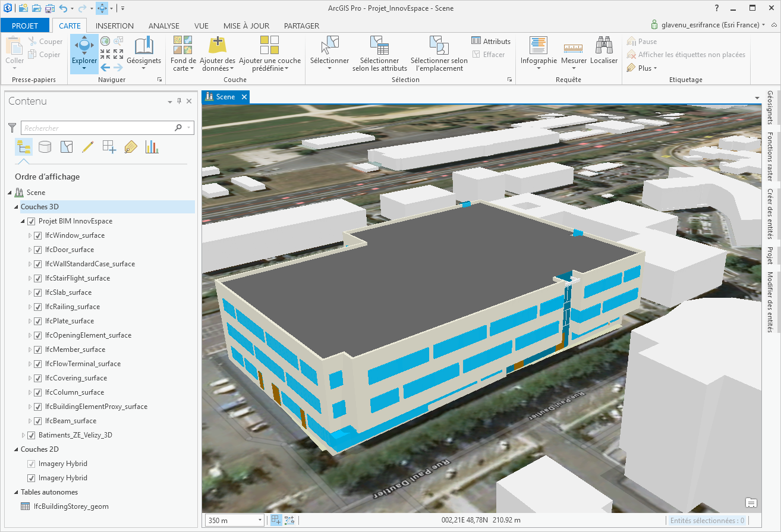Collapse the Couches 2D group
This screenshot has height=532, width=781.
click(x=16, y=449)
